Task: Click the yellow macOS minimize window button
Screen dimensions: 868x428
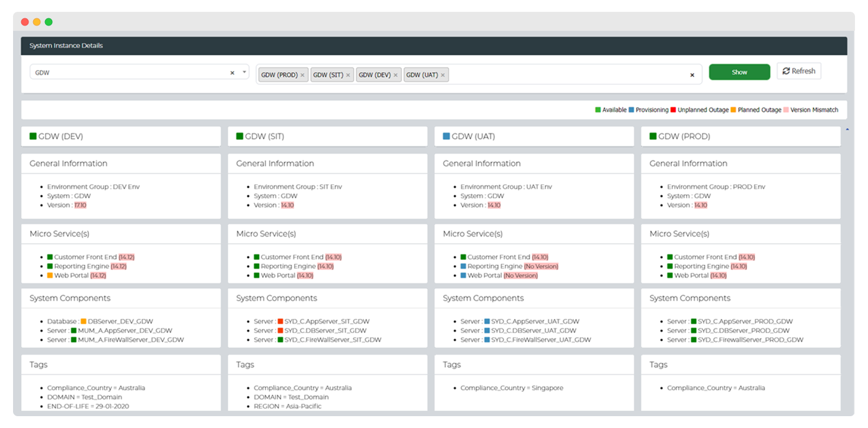Action: 37,22
